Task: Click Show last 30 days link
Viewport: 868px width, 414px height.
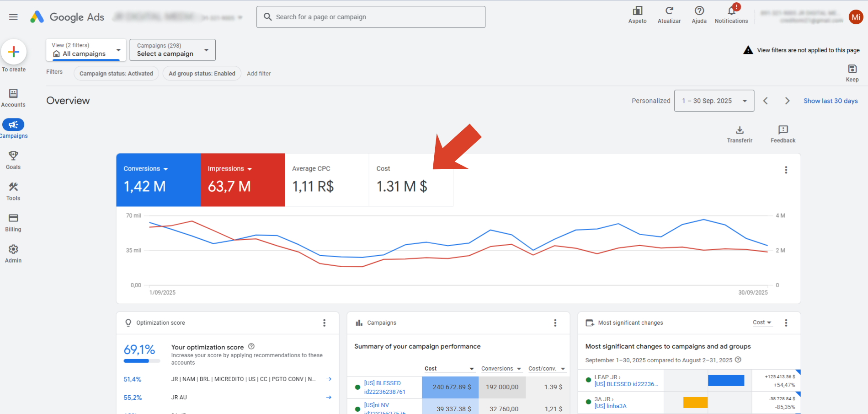Action: 831,101
